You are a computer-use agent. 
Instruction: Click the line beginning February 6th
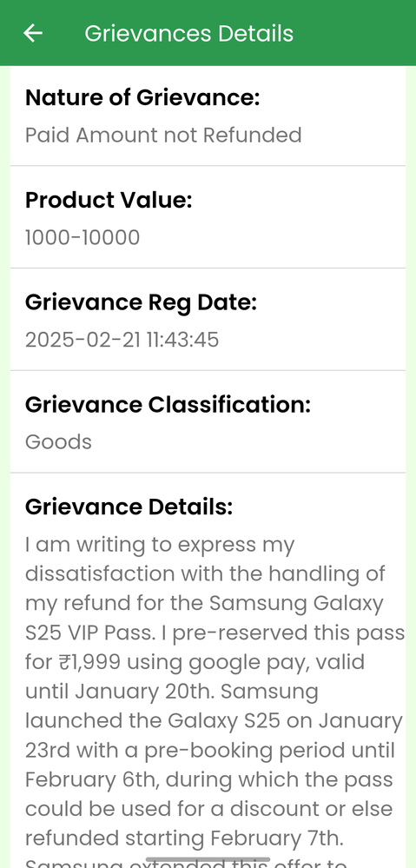coord(209,779)
